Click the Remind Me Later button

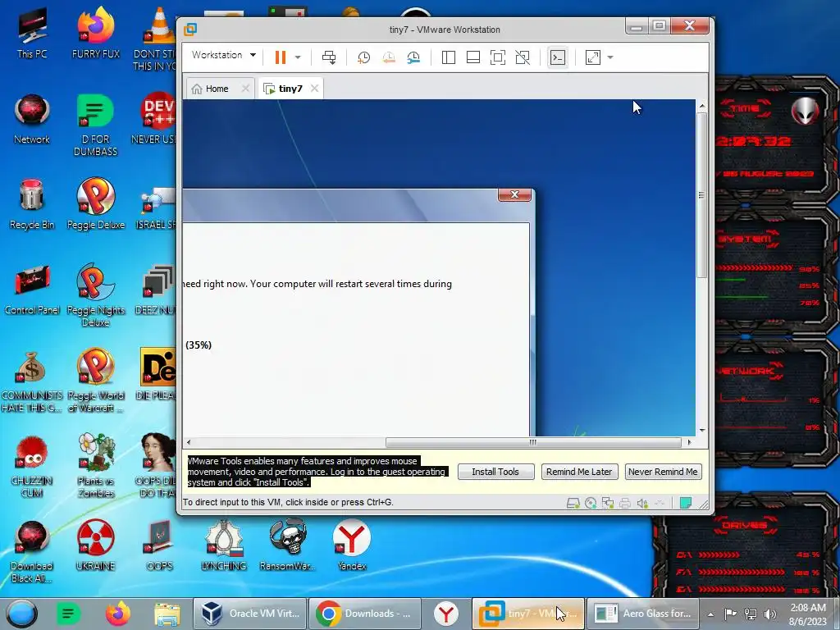tap(579, 472)
